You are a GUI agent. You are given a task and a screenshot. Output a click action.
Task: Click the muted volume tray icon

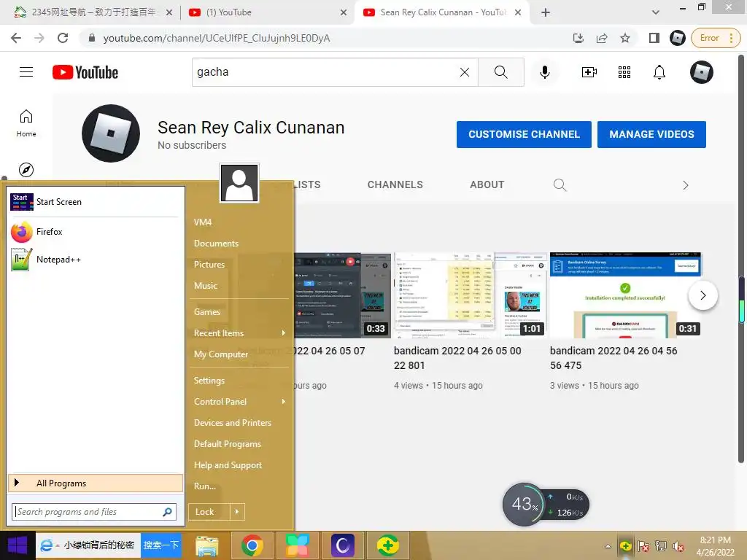[678, 546]
